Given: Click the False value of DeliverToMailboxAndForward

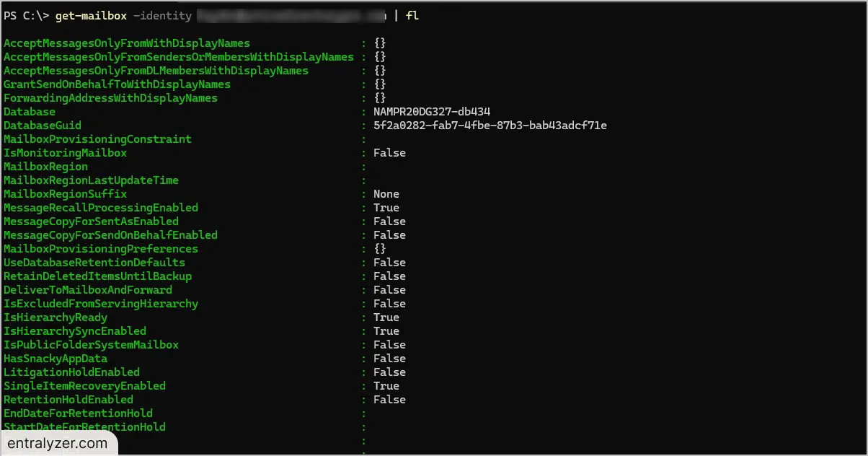Looking at the screenshot, I should pos(389,290).
